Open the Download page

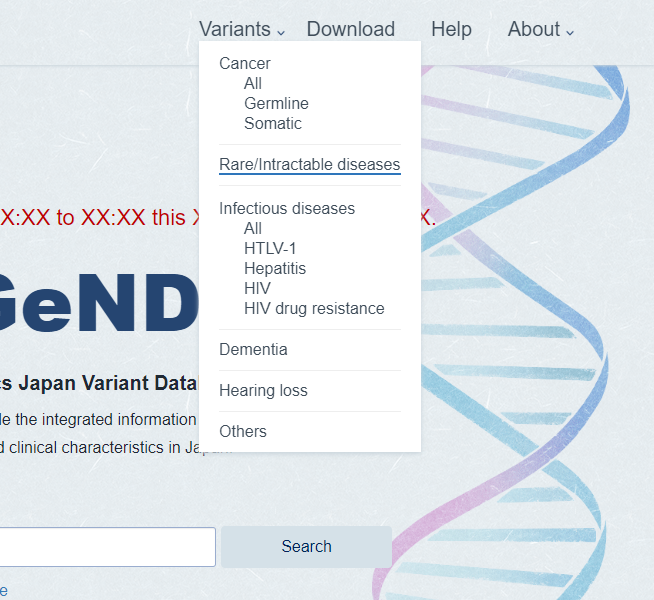(x=351, y=30)
